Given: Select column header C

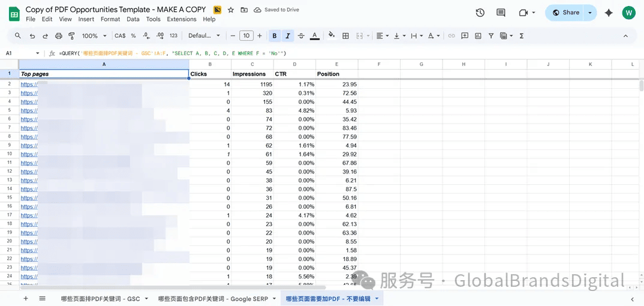Looking at the screenshot, I should (252, 64).
